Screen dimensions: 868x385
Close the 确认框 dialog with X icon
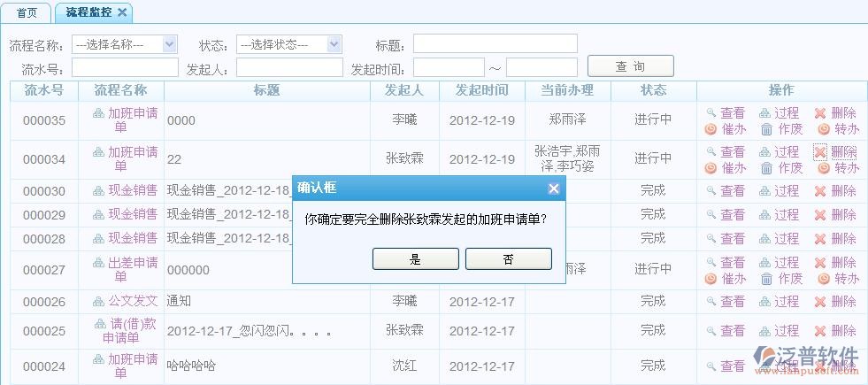coord(553,189)
